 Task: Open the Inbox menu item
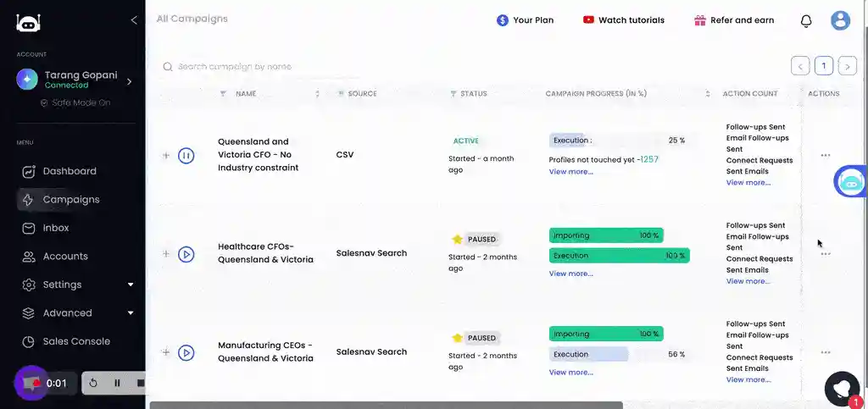tap(56, 228)
